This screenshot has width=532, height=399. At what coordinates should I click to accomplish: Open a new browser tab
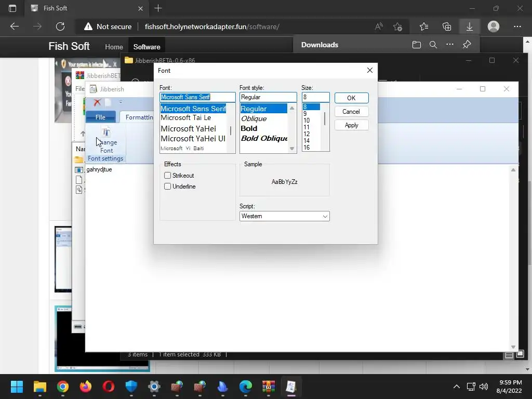158,8
